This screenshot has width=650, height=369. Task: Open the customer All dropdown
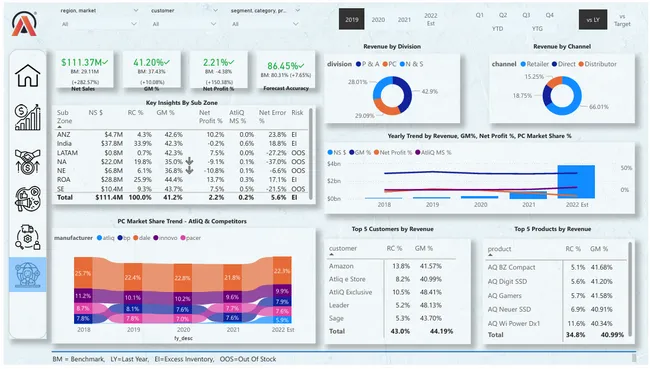click(x=183, y=24)
